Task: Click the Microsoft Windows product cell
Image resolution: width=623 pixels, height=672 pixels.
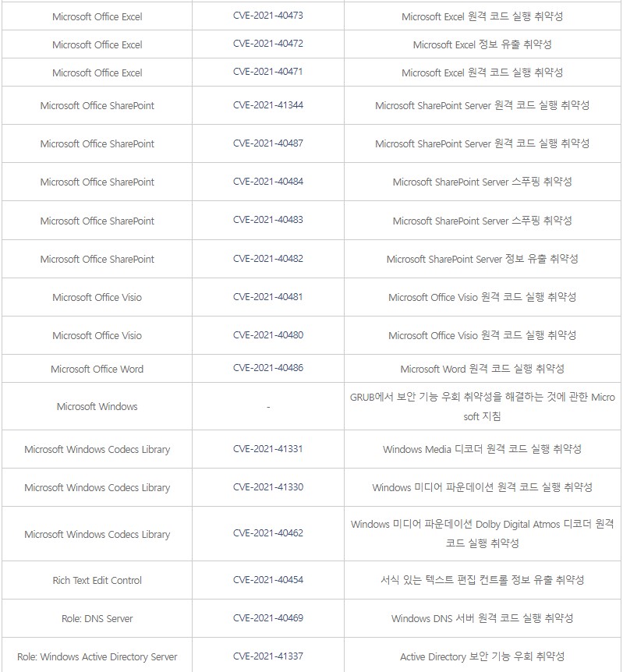Action: (x=97, y=406)
